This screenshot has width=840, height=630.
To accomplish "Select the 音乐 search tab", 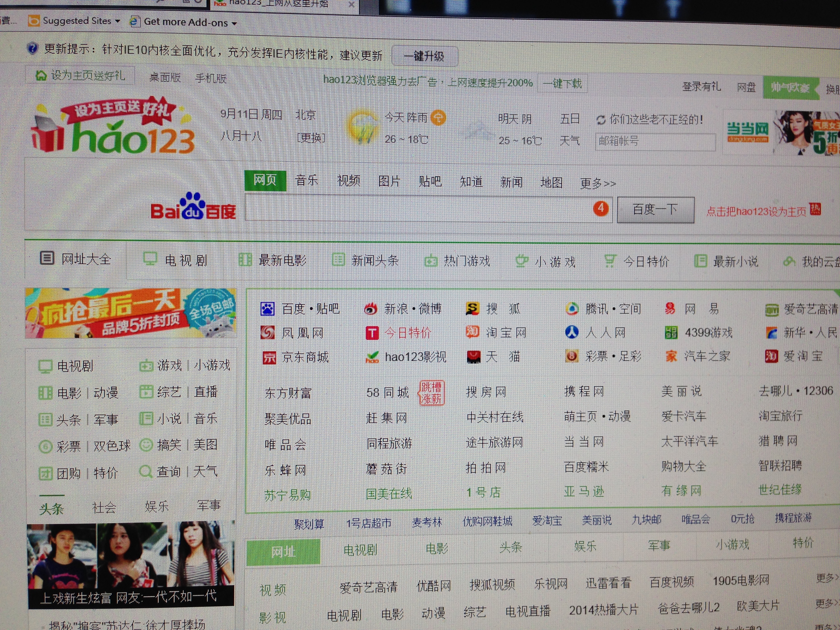I will [307, 180].
